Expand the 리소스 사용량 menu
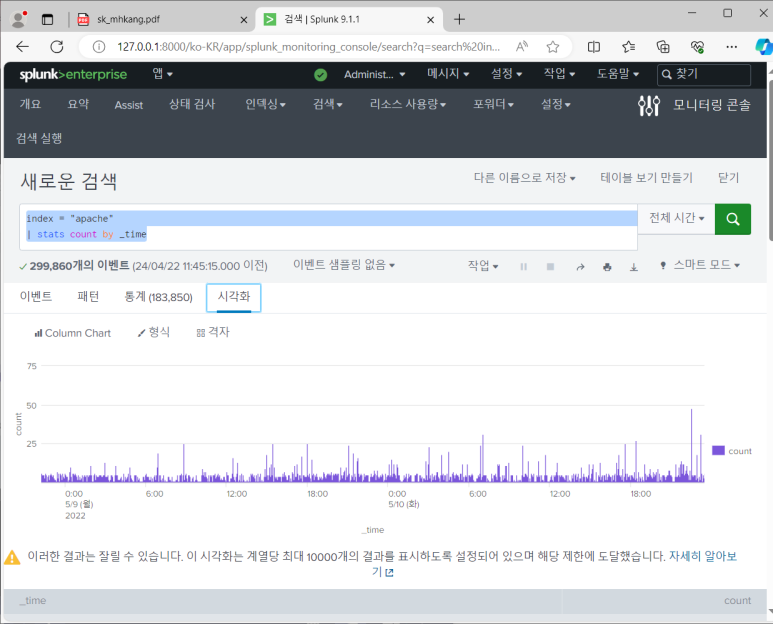Screen dimensions: 773x624 [x=408, y=104]
